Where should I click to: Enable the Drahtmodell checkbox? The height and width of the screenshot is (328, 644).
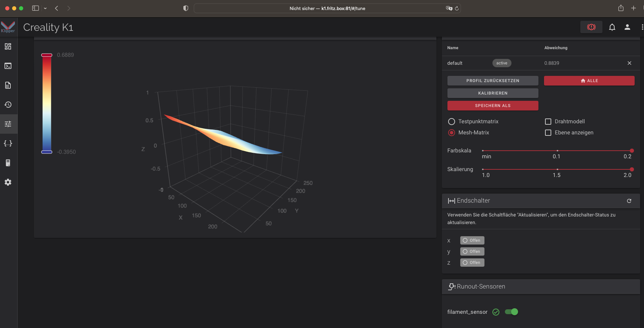click(548, 122)
